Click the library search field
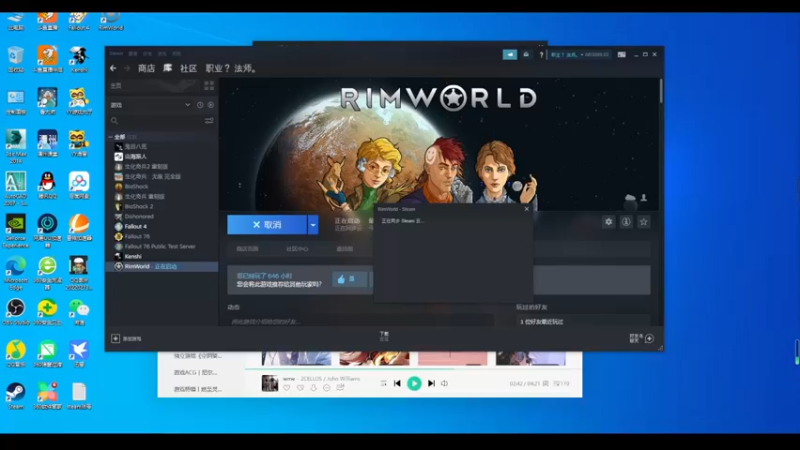This screenshot has width=800, height=450. 156,121
